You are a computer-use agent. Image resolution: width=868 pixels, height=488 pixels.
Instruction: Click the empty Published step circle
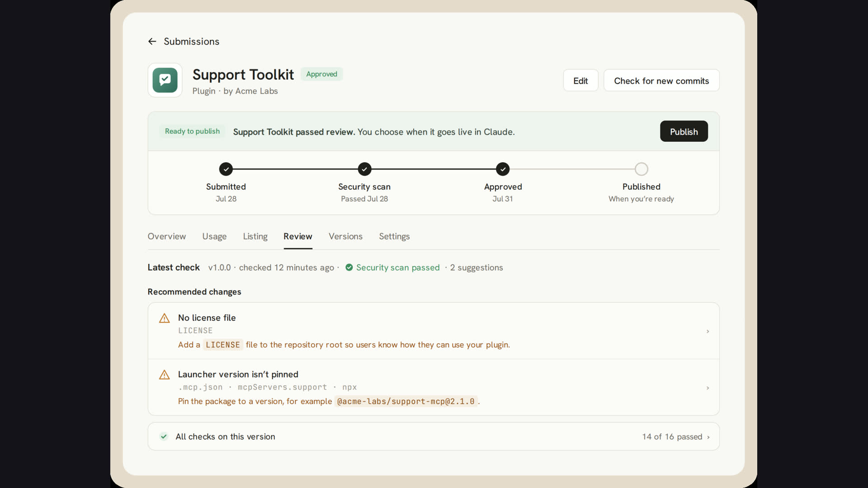pyautogui.click(x=641, y=169)
